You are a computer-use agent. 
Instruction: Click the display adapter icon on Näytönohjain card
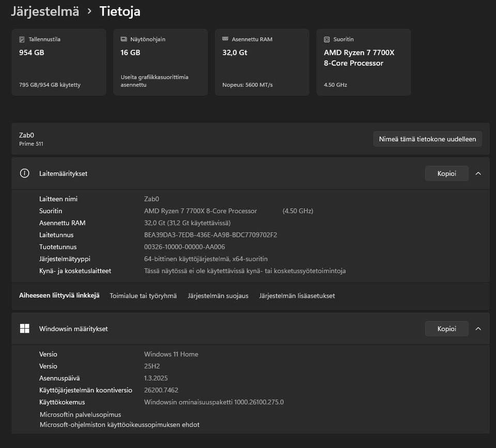click(x=123, y=39)
